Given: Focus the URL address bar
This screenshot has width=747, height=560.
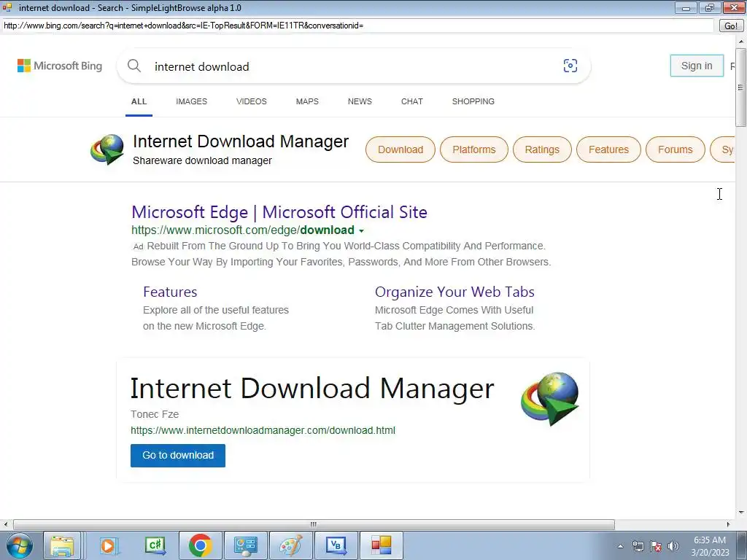Looking at the screenshot, I should coord(357,26).
